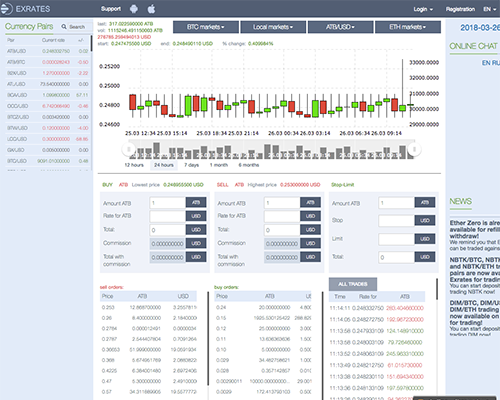This screenshot has height=400, width=500.
Task: Click the Sell Rate for ATB input
Action: [282, 216]
